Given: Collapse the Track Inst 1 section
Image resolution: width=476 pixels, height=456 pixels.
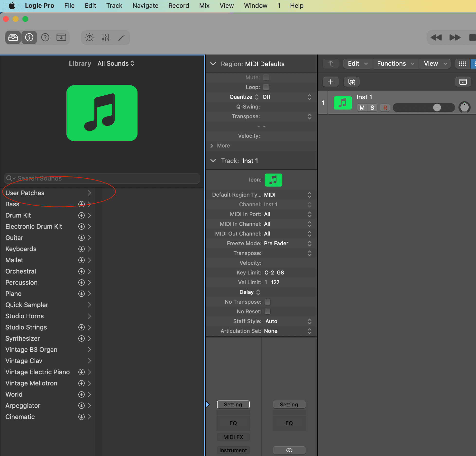Looking at the screenshot, I should coord(213,161).
